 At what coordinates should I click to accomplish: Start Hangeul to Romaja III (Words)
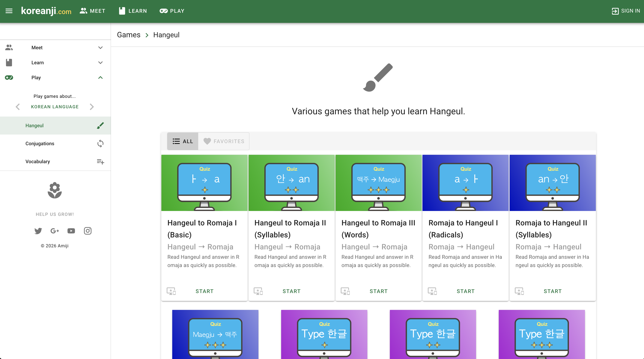[378, 291]
